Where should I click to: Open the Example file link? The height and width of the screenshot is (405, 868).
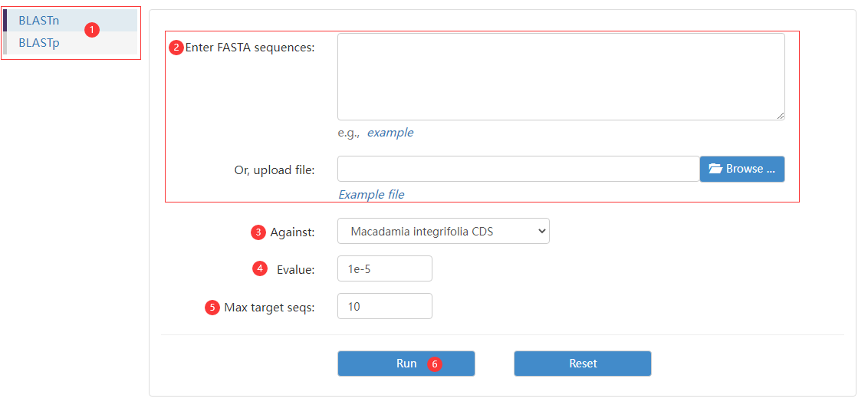(x=371, y=195)
